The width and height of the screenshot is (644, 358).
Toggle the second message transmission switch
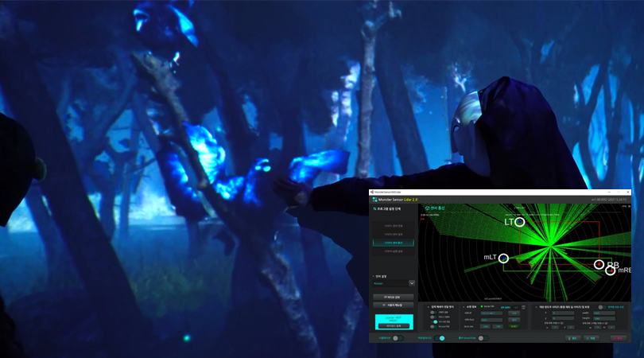click(433, 317)
